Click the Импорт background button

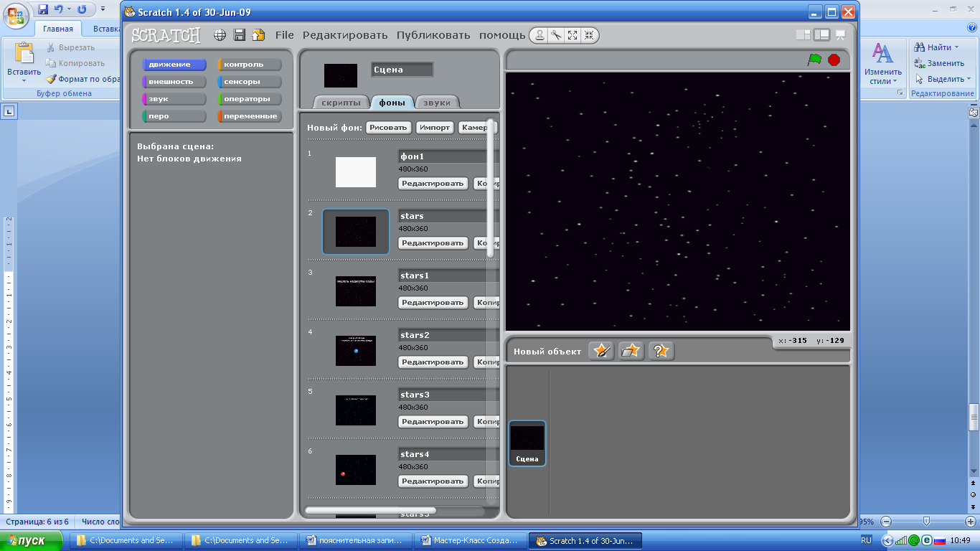(x=435, y=128)
